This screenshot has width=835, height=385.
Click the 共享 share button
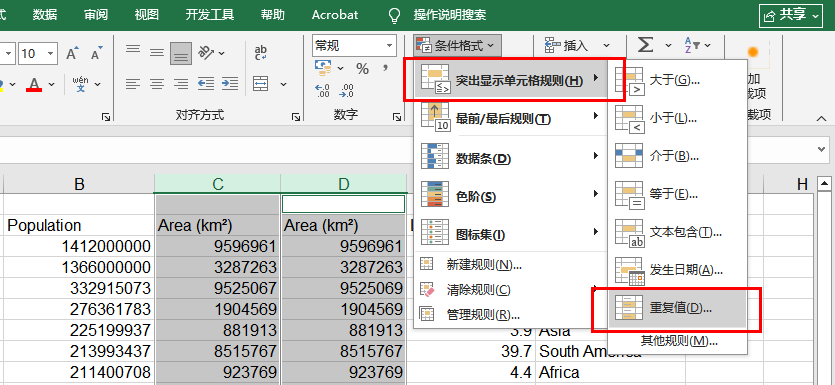[x=791, y=16]
